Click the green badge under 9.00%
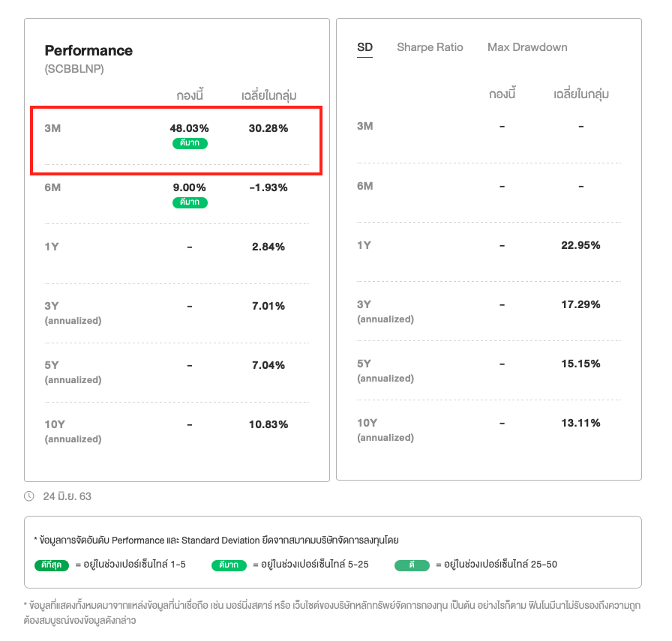Screen dimensions: 672x641 190,202
